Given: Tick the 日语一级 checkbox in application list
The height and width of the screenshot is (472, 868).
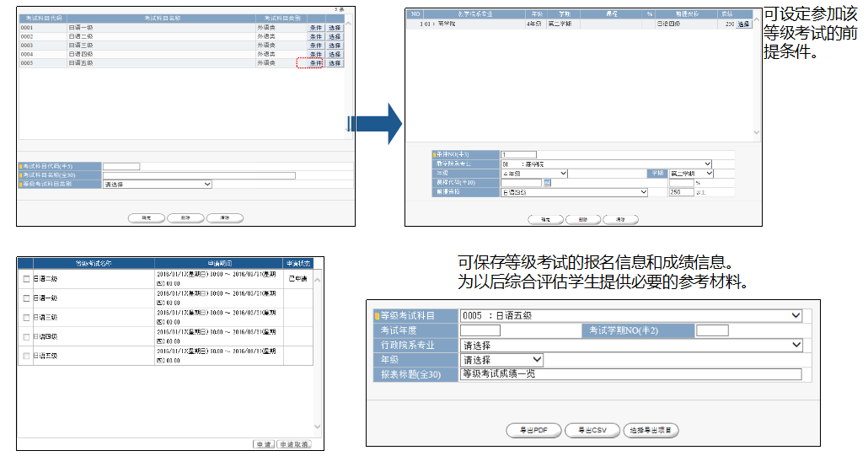Looking at the screenshot, I should tap(26, 298).
